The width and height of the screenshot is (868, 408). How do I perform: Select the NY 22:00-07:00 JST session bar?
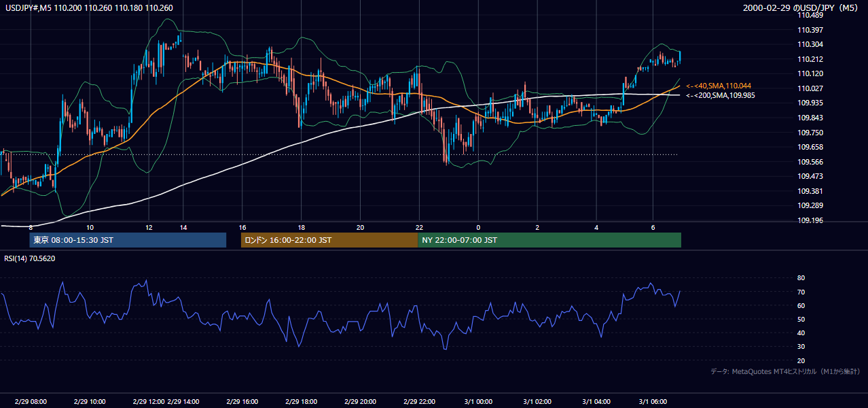point(549,240)
